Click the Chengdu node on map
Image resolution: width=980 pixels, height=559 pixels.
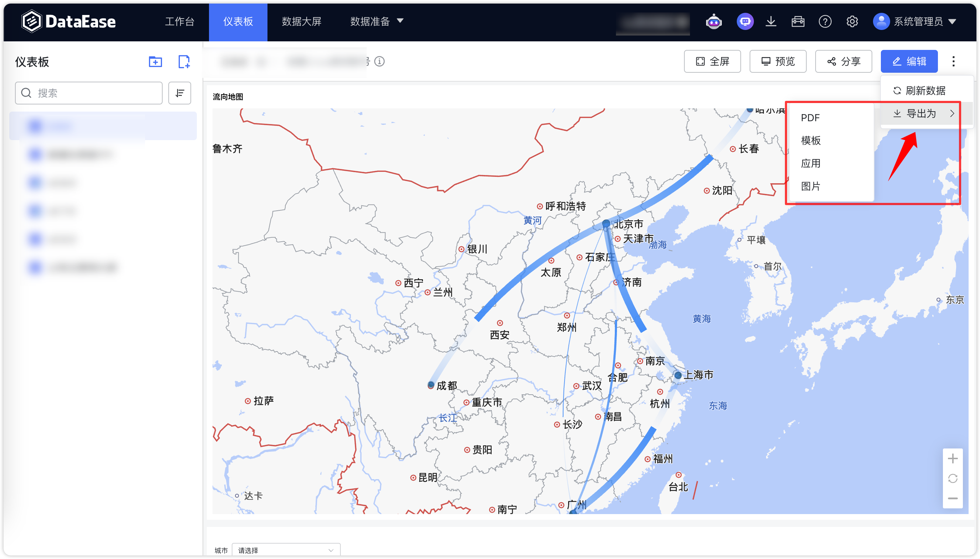click(x=431, y=385)
